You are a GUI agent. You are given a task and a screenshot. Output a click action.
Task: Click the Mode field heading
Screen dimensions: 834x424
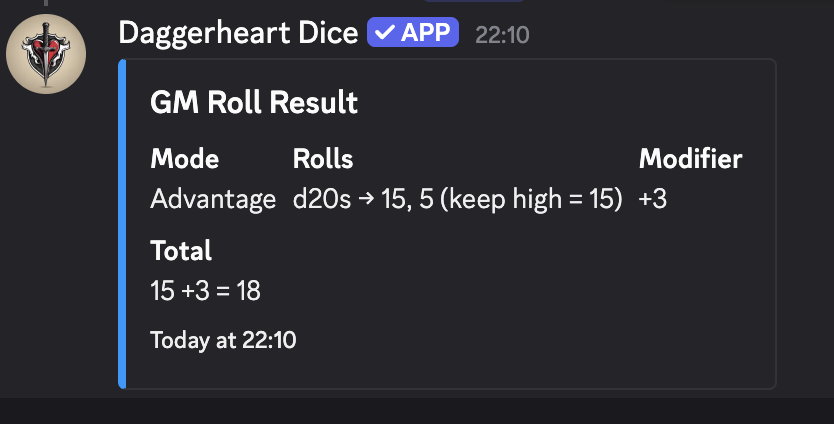[x=184, y=158]
